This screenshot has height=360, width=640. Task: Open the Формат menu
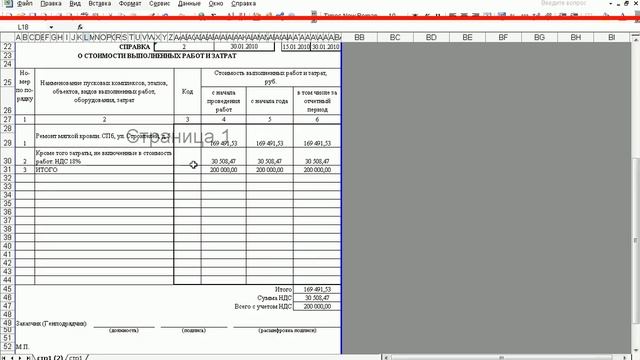(130, 3)
